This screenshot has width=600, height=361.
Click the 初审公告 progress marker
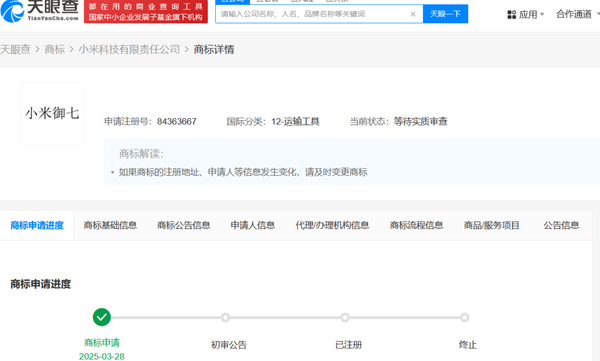tap(225, 317)
